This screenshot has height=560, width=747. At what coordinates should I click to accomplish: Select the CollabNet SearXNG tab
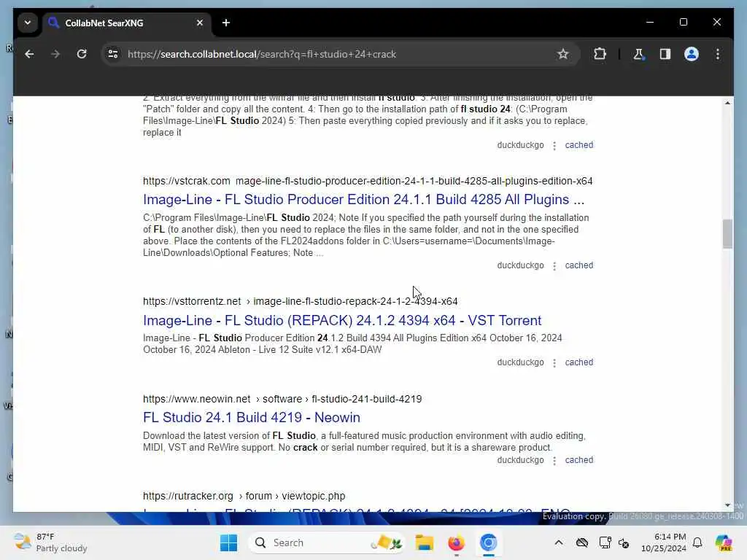coord(128,23)
